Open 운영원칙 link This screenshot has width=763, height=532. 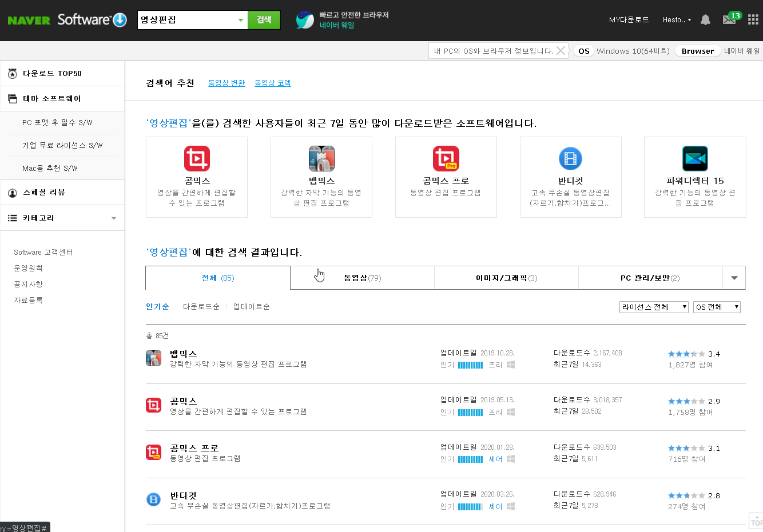point(28,268)
